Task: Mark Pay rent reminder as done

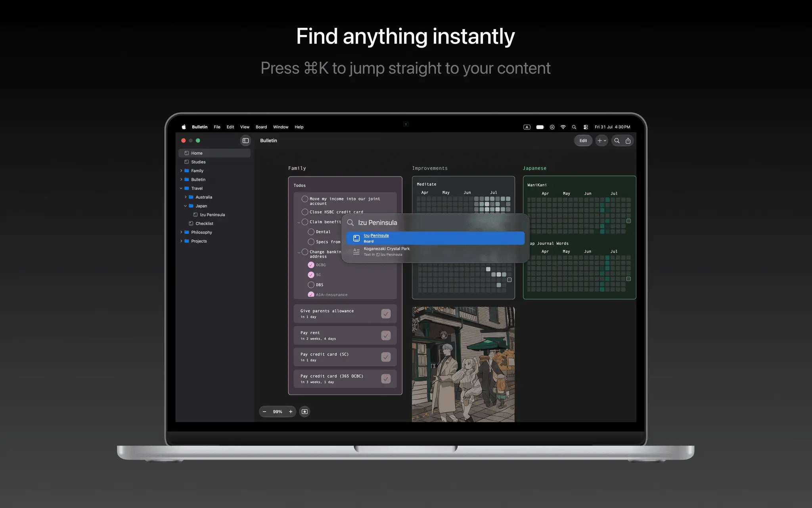Action: click(386, 335)
